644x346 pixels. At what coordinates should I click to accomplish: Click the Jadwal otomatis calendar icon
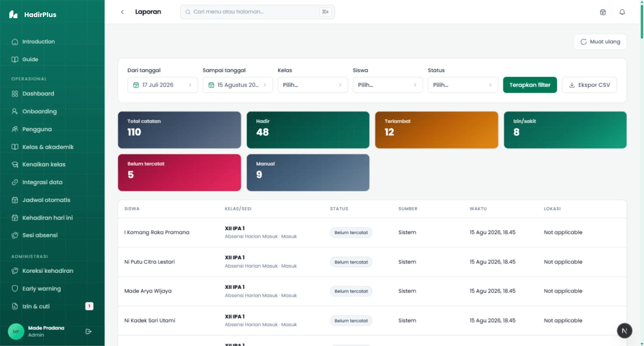pos(15,200)
